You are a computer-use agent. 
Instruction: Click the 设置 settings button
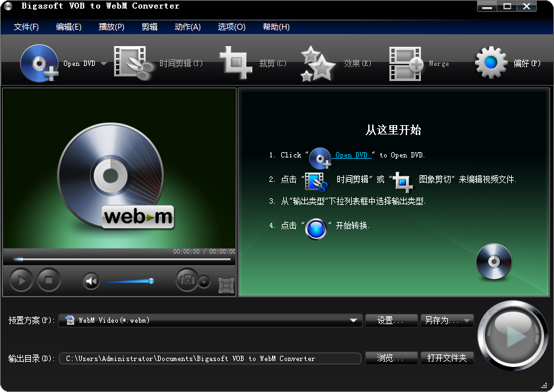coord(391,320)
